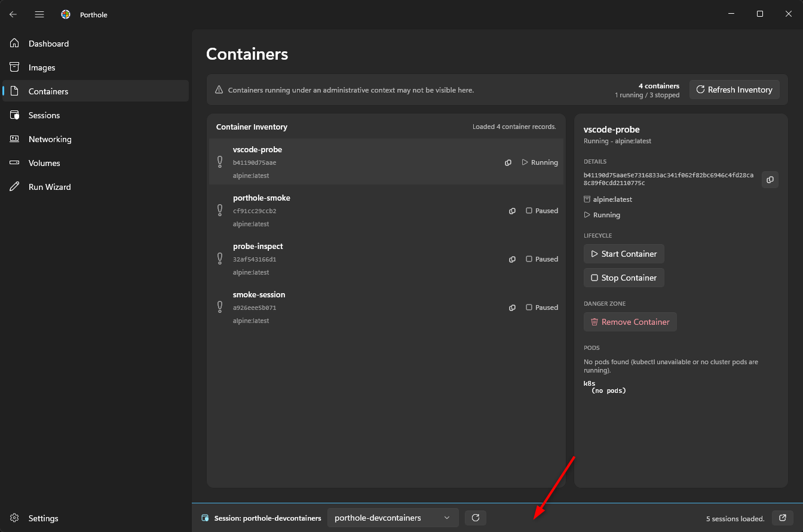
Task: Select the porthole-smoke container row
Action: [x=386, y=210]
